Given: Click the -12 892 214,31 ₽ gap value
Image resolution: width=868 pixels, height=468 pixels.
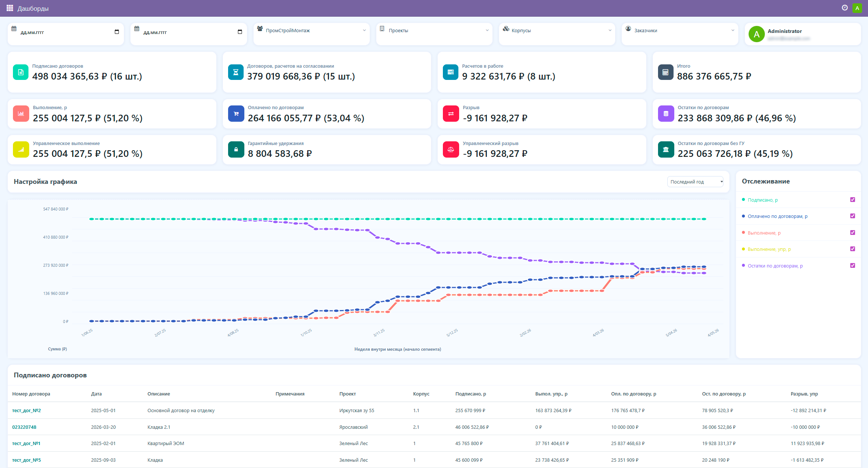Looking at the screenshot, I should coord(808,410).
